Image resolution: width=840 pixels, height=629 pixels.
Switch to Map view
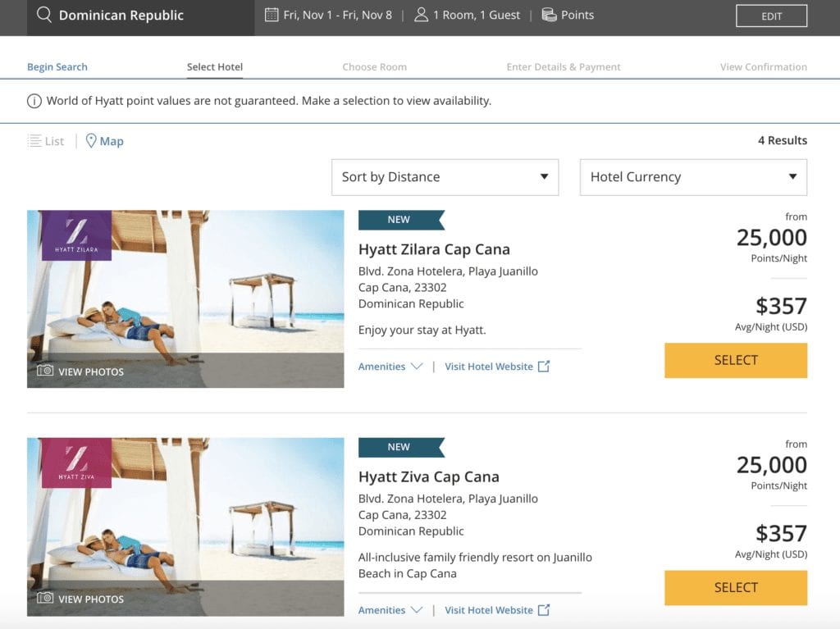click(x=111, y=141)
